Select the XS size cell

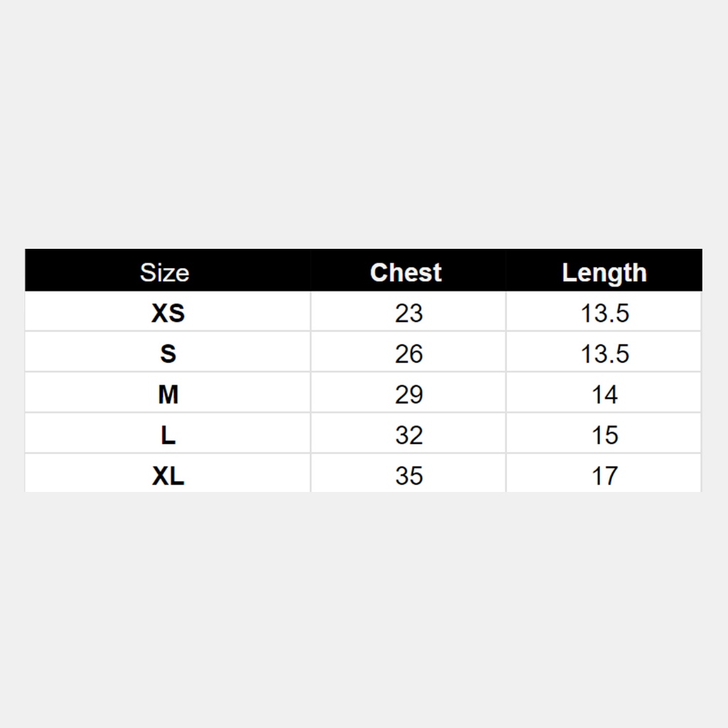[x=168, y=312]
